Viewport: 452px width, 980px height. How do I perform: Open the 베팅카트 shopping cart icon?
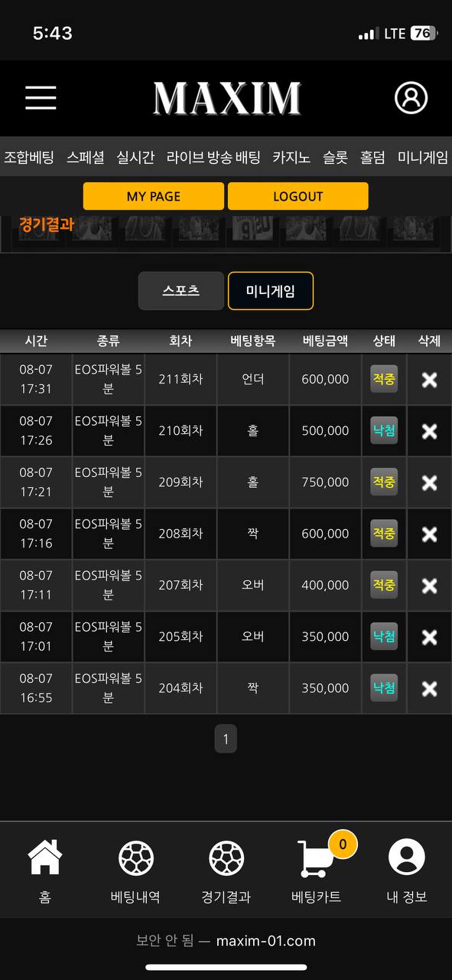tap(314, 859)
